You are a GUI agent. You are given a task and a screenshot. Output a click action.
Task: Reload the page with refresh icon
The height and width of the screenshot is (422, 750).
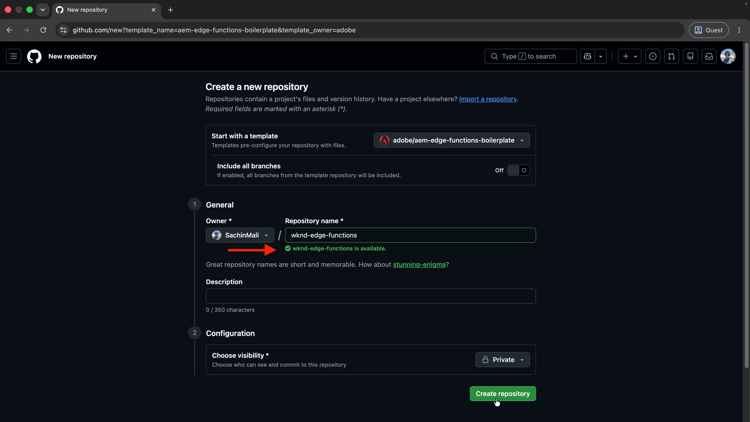pos(43,30)
